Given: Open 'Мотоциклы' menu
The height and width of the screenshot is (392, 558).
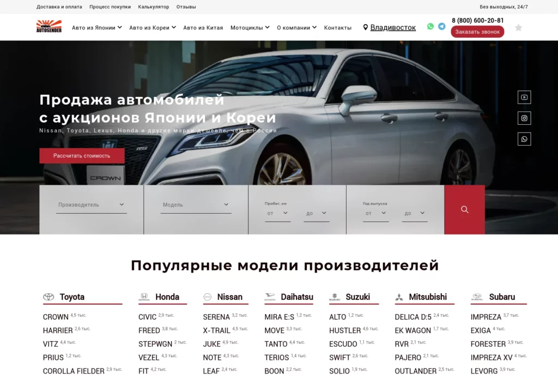Looking at the screenshot, I should [250, 27].
